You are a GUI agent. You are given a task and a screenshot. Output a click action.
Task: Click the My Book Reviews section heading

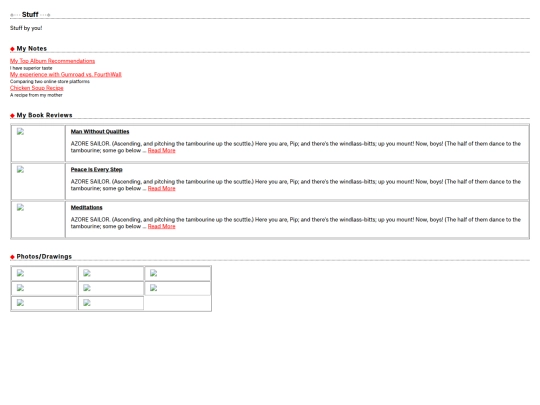click(44, 115)
